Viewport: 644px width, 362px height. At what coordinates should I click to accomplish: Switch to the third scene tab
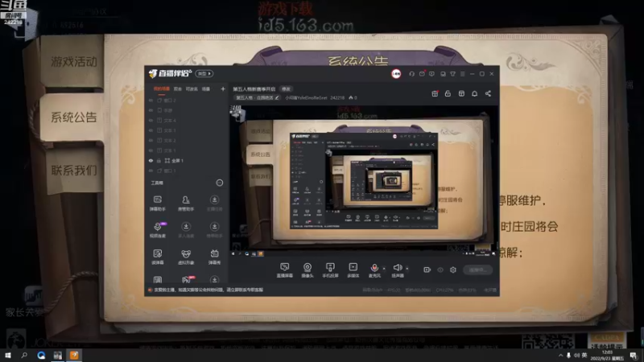(192, 88)
